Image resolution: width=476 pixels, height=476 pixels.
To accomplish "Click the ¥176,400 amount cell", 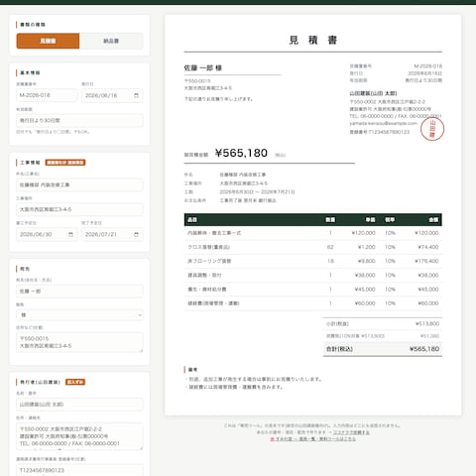I will 426,261.
